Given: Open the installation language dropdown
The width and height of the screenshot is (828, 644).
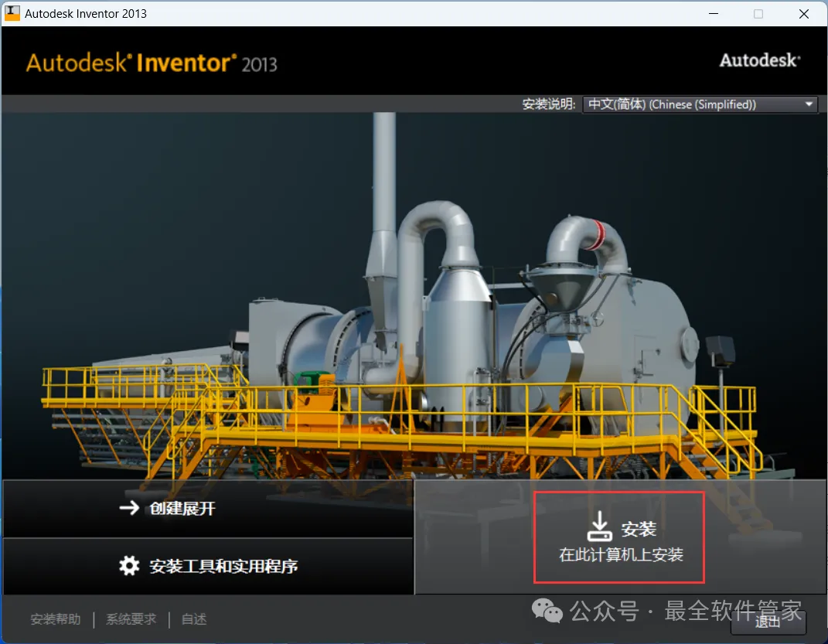Looking at the screenshot, I should (700, 104).
